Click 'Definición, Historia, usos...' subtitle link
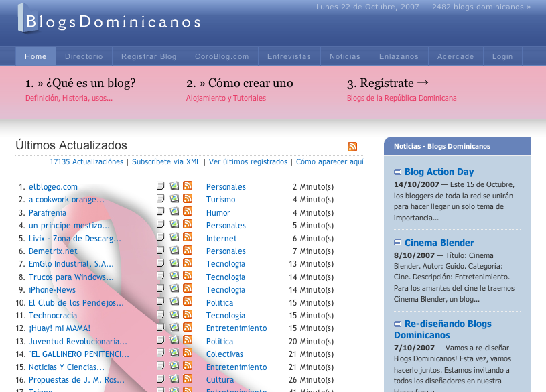Viewport: 546px width, 392px height. [x=69, y=98]
